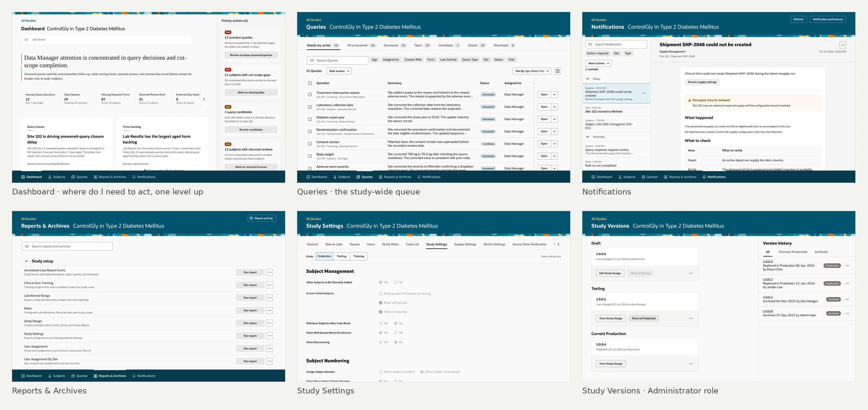Expand the Open dropdown arrow for Laboratory collection date
Viewport: 868px width, 410px height.
tap(555, 107)
